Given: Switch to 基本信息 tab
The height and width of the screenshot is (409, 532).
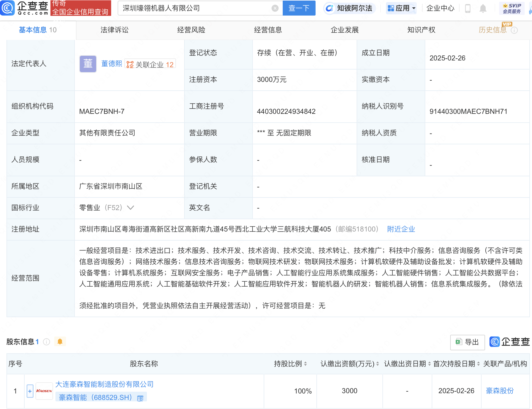Looking at the screenshot, I should coord(38,30).
